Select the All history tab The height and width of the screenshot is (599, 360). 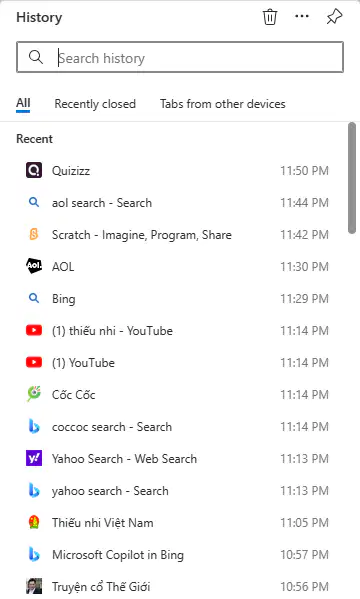(x=23, y=103)
